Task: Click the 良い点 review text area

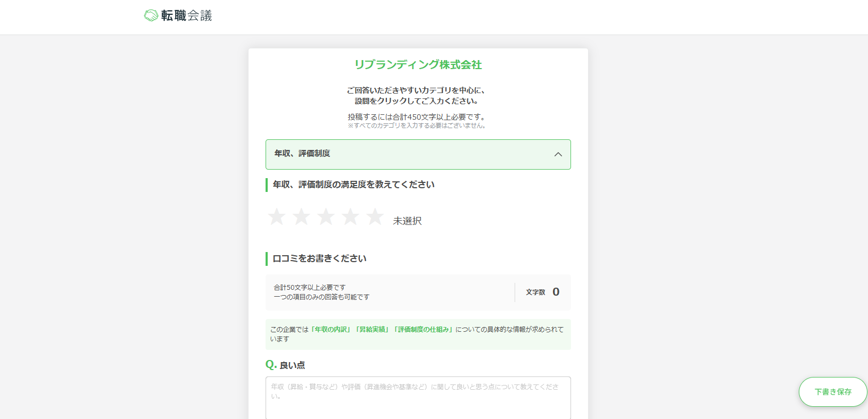Action: pos(418,398)
